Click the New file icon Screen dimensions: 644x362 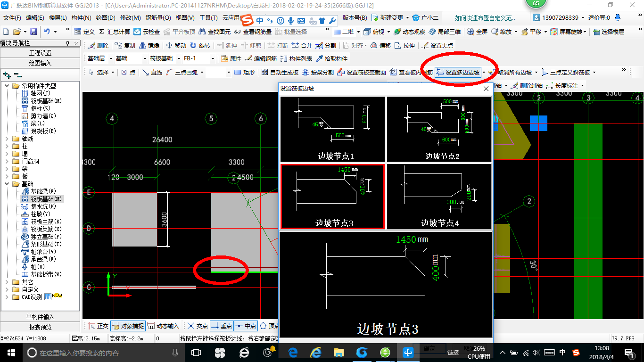6,32
